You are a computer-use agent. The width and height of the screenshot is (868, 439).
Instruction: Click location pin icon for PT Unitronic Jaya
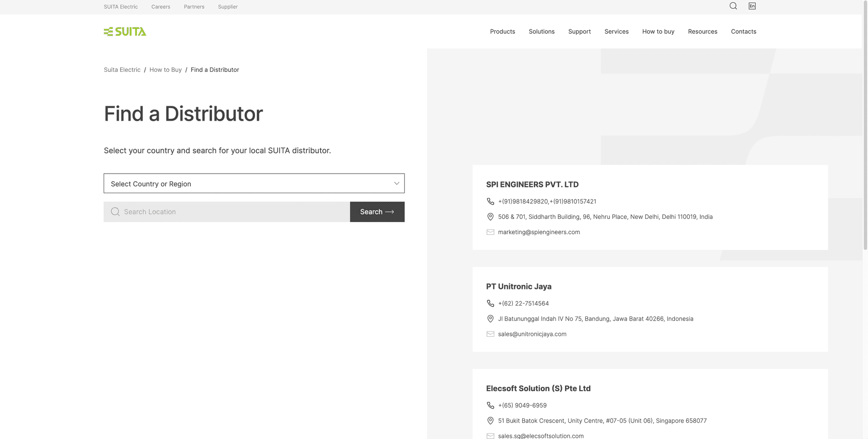pyautogui.click(x=490, y=319)
